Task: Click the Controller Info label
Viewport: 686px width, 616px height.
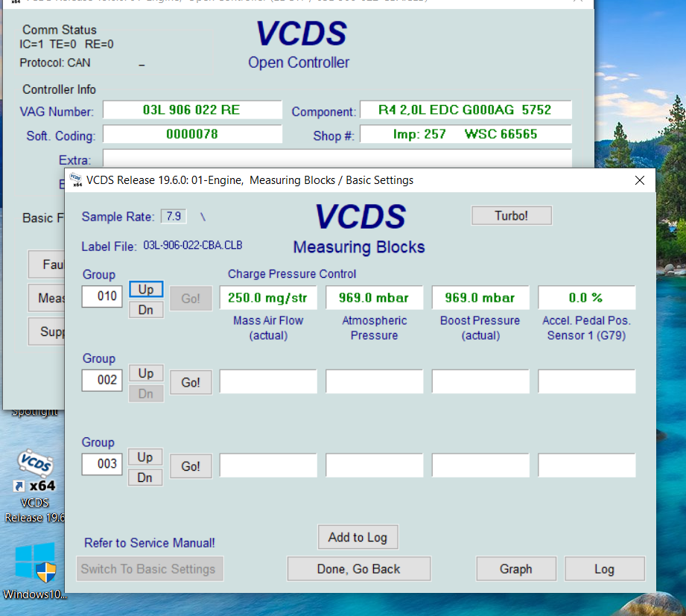Action: point(59,89)
